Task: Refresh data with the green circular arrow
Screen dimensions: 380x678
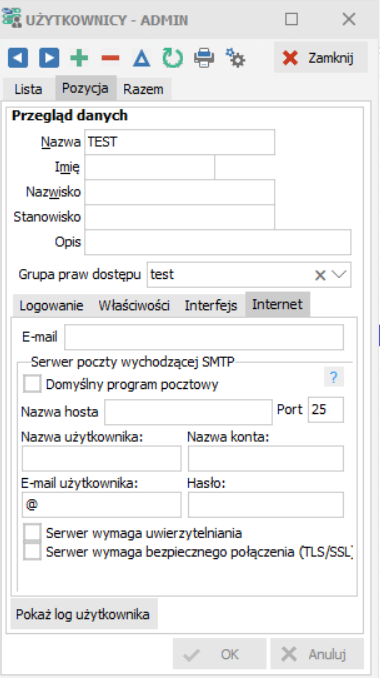Action: [172, 58]
